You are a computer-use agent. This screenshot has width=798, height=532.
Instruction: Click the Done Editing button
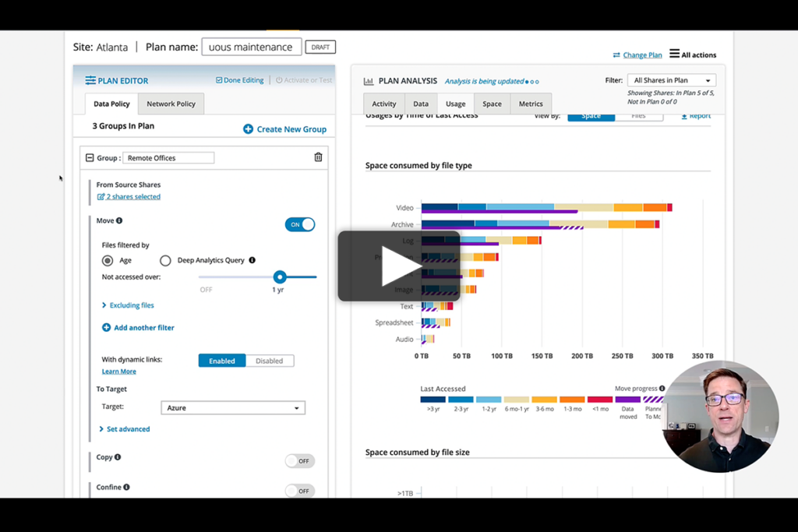[241, 80]
